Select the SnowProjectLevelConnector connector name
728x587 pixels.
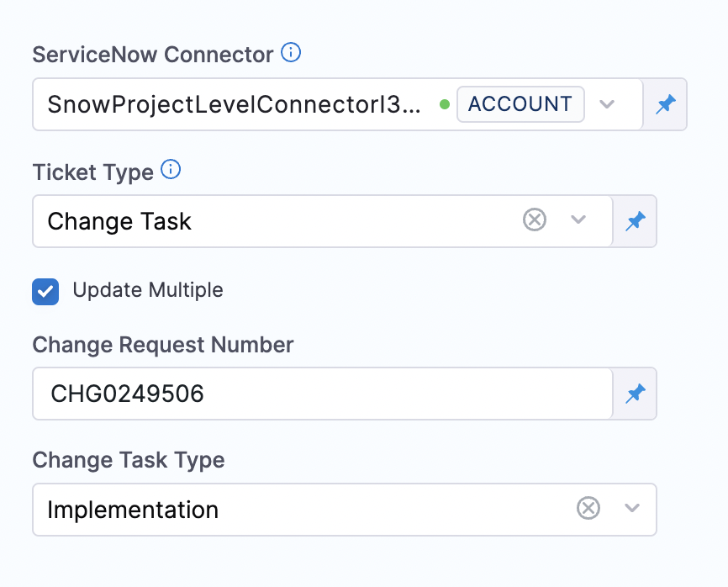(x=232, y=104)
